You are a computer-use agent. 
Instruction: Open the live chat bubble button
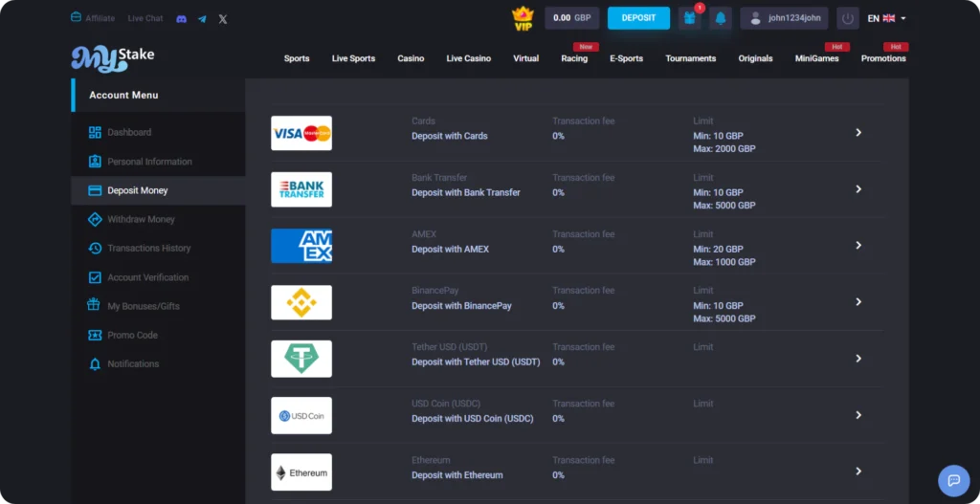click(x=954, y=480)
